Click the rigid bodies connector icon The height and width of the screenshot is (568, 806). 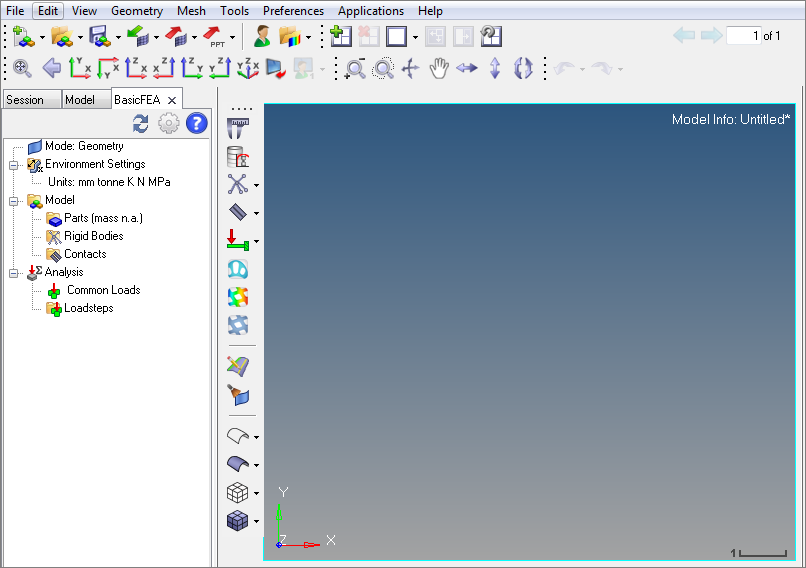[x=237, y=184]
